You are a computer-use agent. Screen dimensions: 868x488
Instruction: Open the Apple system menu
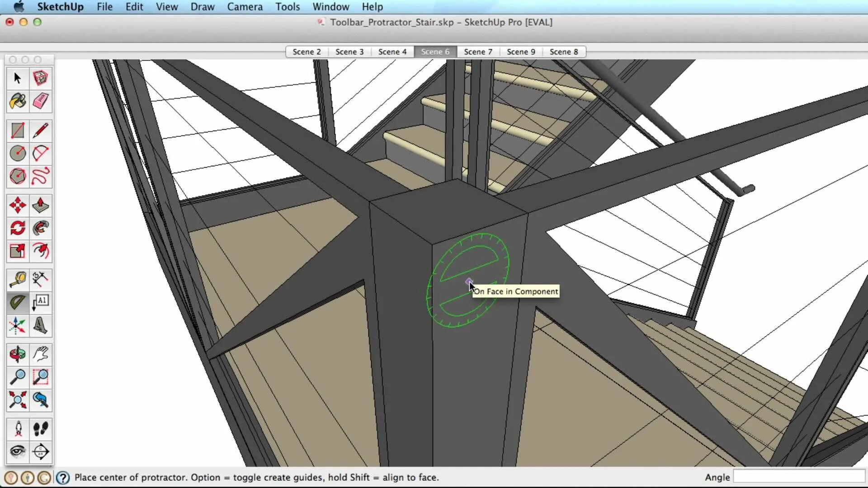pos(19,7)
